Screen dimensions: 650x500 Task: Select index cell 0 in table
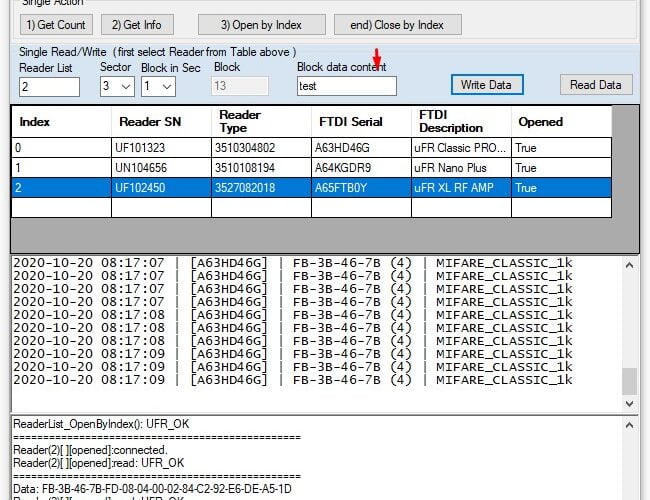[x=61, y=148]
